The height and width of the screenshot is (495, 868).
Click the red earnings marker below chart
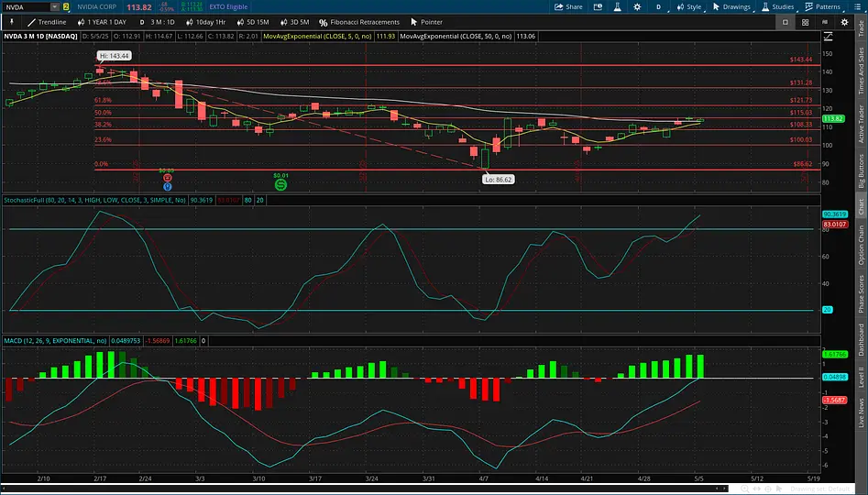tap(167, 178)
